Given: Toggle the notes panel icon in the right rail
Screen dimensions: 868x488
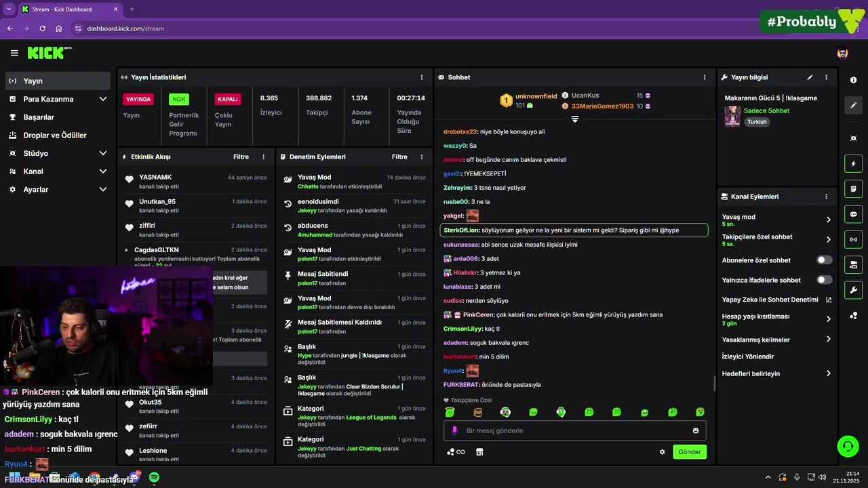Looking at the screenshot, I should tap(853, 188).
